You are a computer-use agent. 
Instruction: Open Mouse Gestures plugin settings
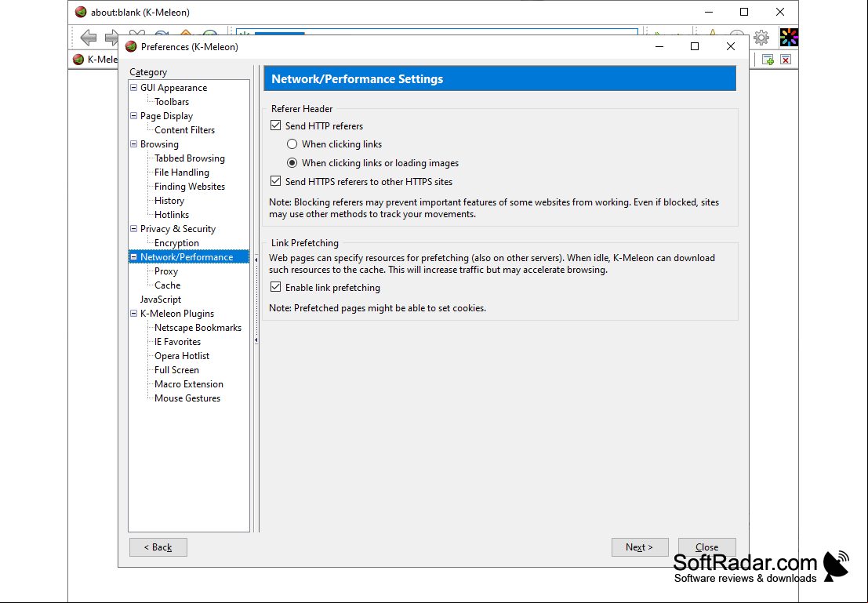(x=187, y=398)
